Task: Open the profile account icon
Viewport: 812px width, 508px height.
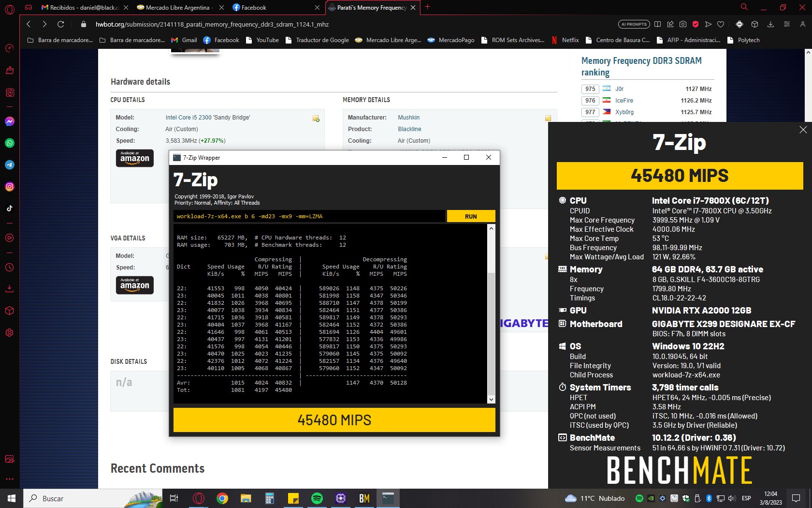Action: pos(803,24)
